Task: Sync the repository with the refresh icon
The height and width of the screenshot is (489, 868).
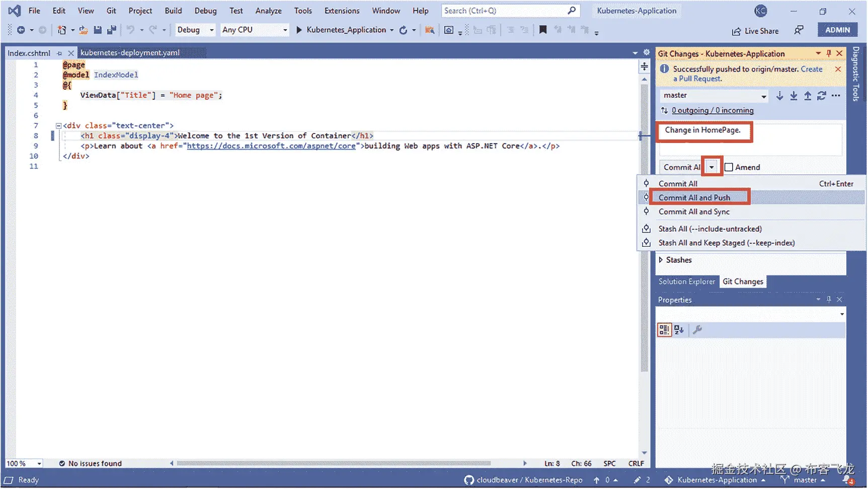Action: tap(822, 96)
